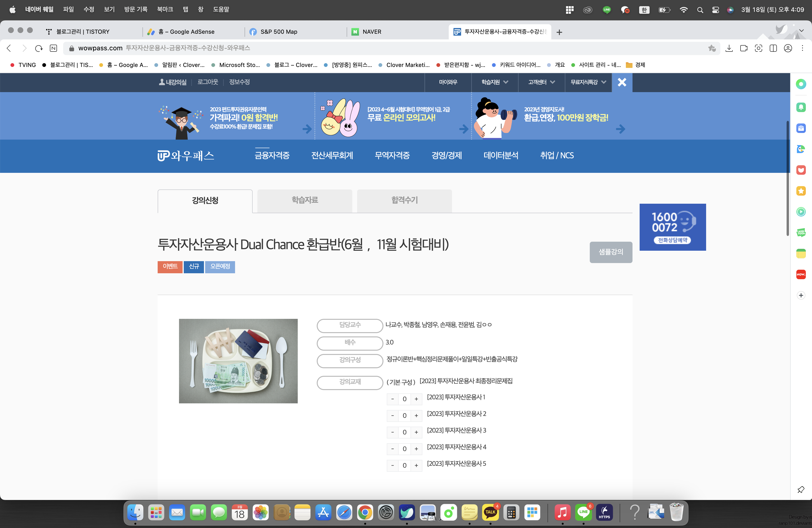
Task: Click the screen capture icon in toolbar
Action: coord(758,48)
